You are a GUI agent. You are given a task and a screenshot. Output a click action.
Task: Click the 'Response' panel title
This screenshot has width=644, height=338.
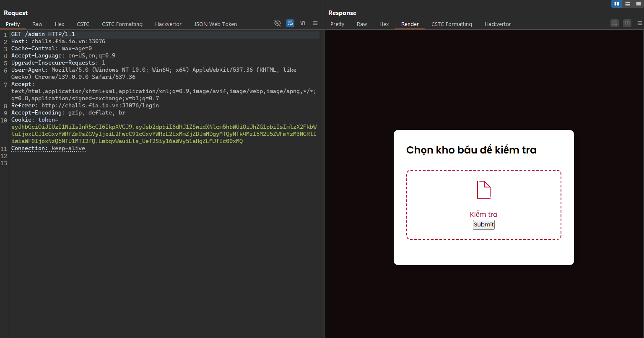[x=342, y=13]
